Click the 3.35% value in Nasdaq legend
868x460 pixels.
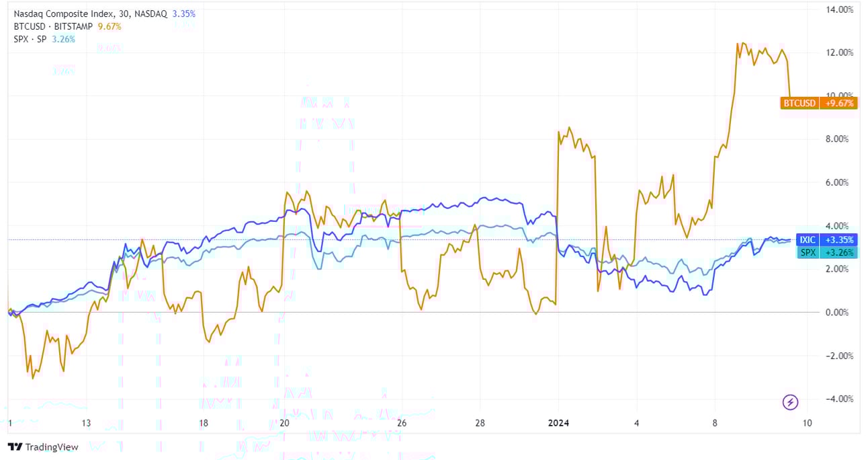tap(184, 13)
